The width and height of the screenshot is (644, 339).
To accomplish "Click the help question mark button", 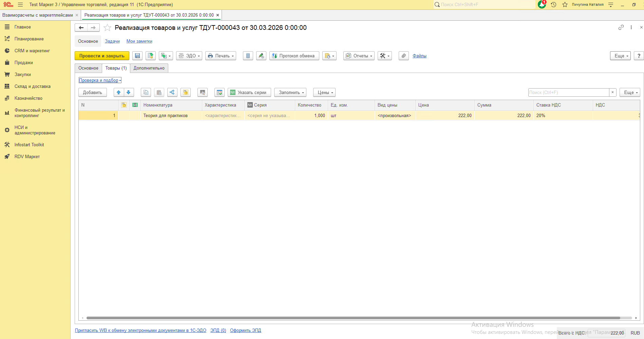I will tap(639, 56).
